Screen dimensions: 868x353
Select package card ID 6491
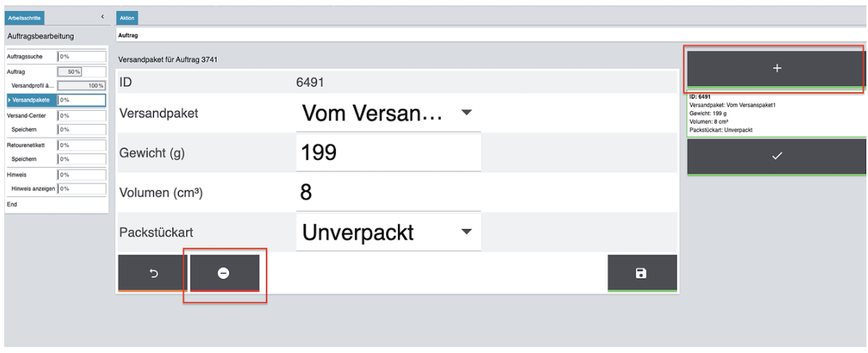pos(775,114)
